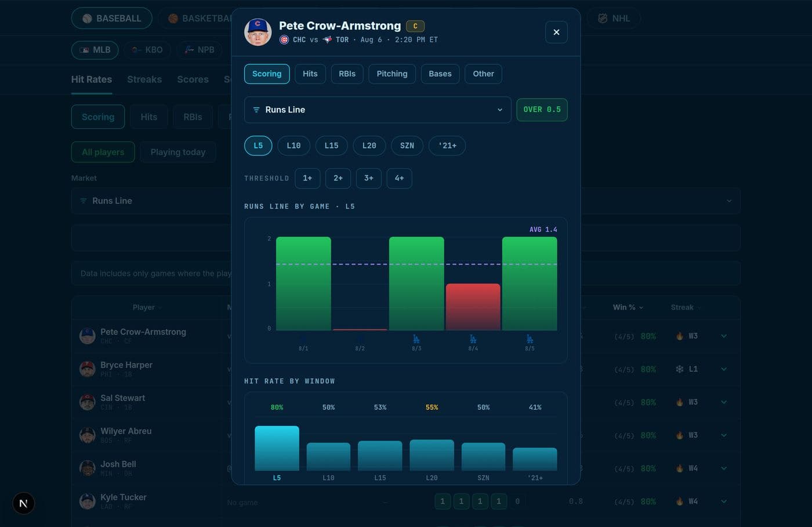
Task: Click the filter icon in the modal's Runs Line selector
Action: [x=256, y=110]
